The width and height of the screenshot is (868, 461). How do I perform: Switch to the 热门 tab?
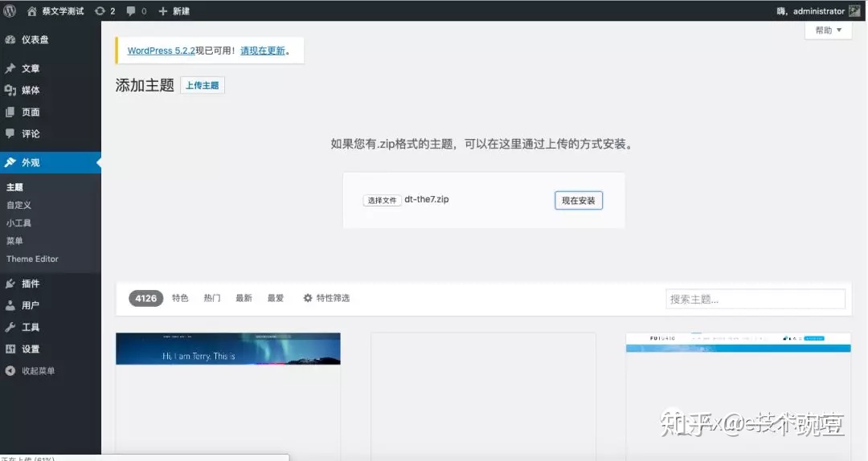coord(212,298)
